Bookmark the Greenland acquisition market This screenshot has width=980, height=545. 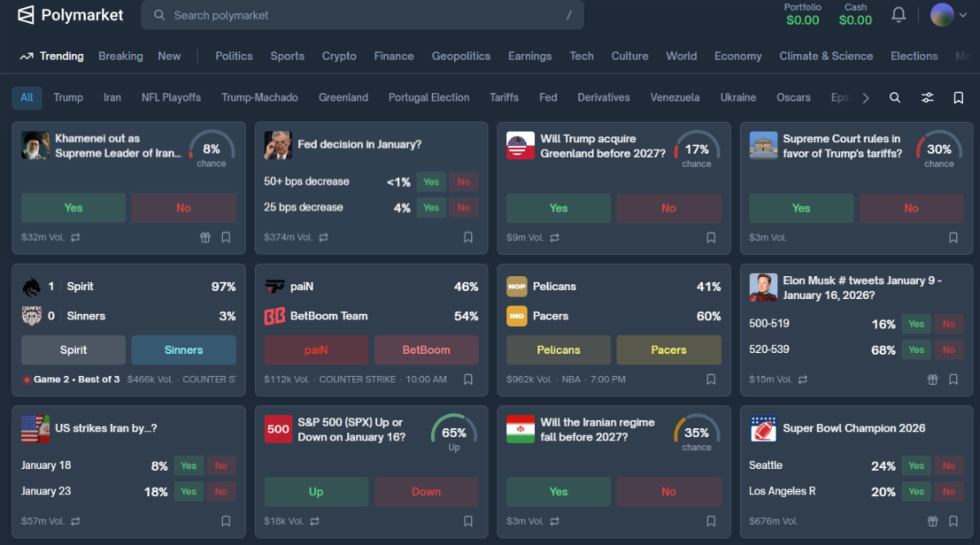point(711,238)
